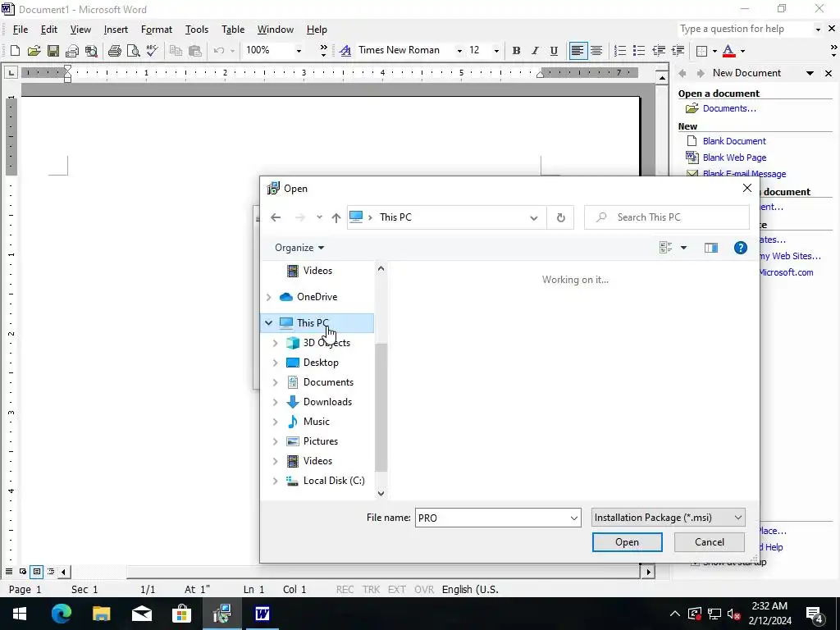Open the View menu
Image resolution: width=840 pixels, height=630 pixels.
click(x=80, y=30)
